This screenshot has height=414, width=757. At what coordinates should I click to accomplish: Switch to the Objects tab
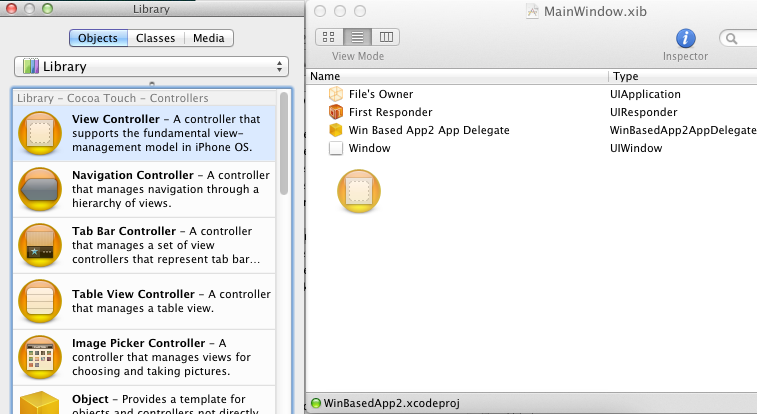(x=98, y=38)
